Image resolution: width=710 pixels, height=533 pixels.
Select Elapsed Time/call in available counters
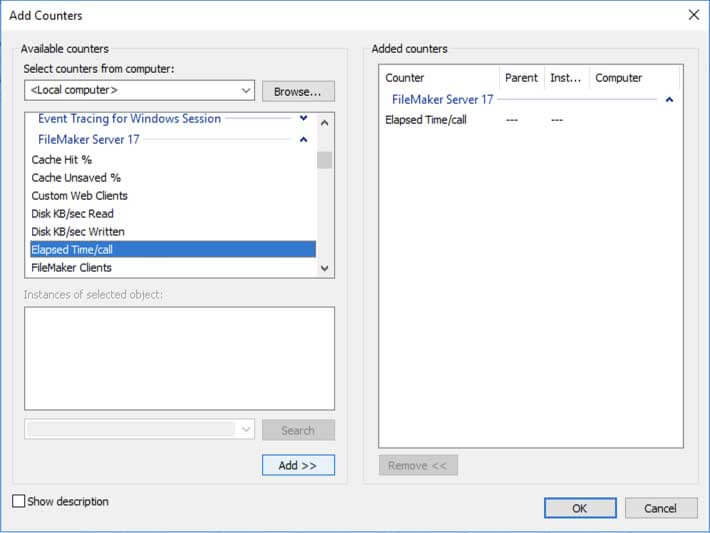(x=173, y=250)
